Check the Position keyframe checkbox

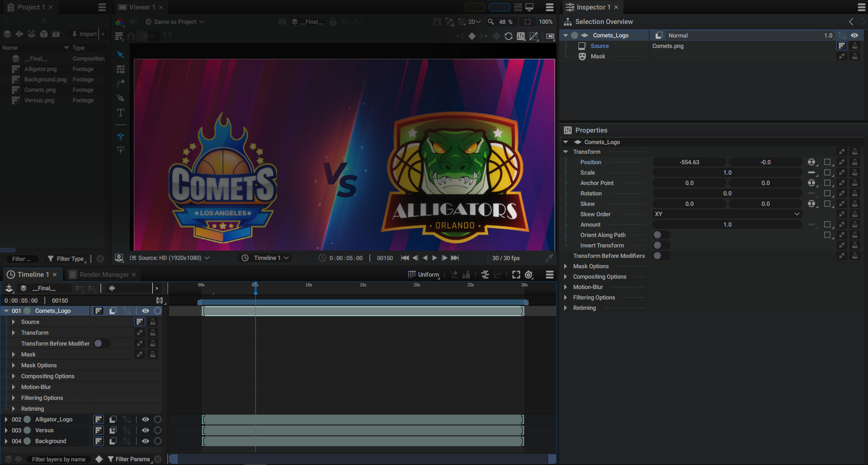(x=827, y=162)
